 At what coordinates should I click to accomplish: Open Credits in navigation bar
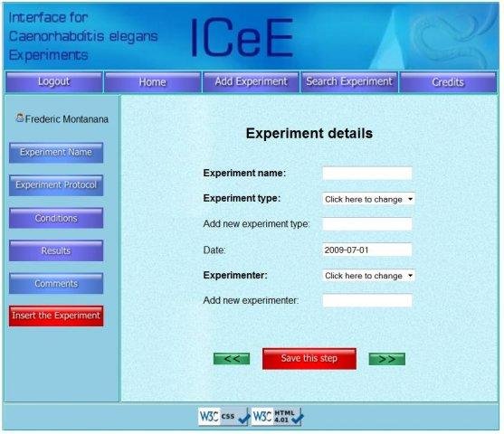click(448, 82)
